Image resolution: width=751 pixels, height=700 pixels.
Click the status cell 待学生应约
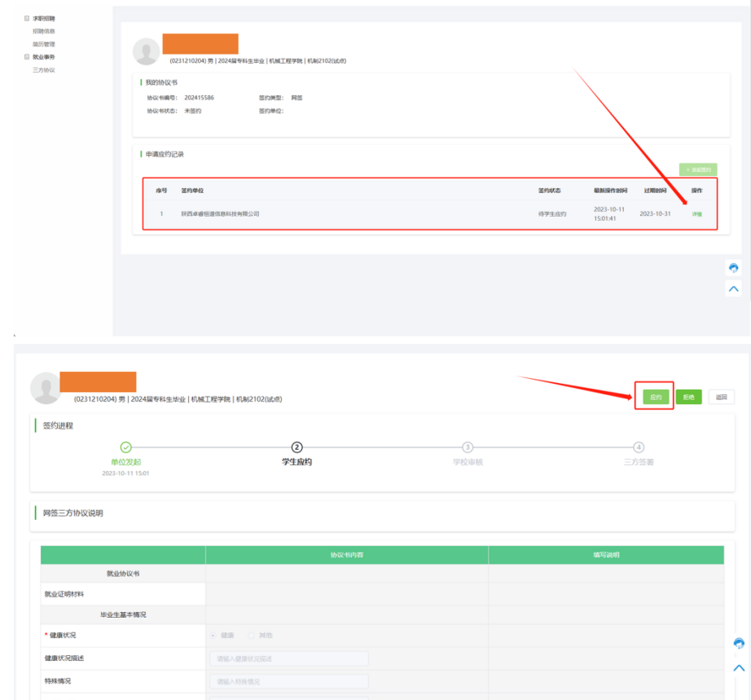pyautogui.click(x=552, y=214)
